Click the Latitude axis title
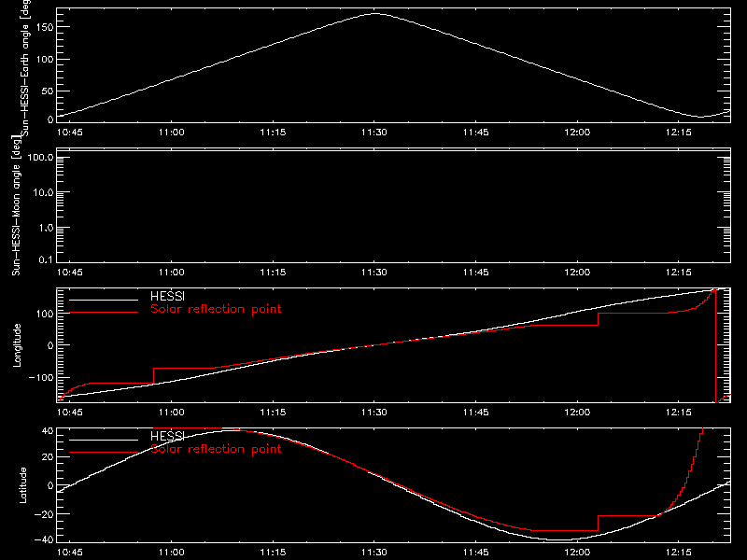The image size is (747, 560). click(x=22, y=485)
